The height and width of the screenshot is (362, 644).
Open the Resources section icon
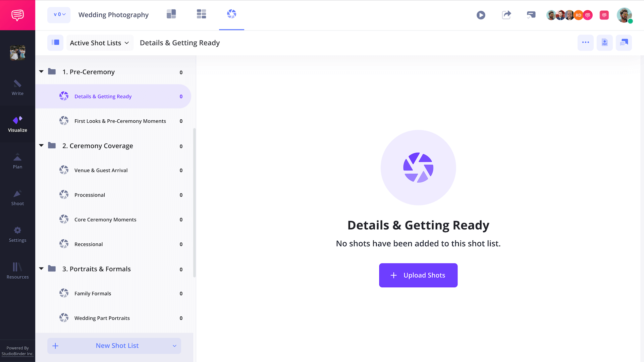click(17, 270)
